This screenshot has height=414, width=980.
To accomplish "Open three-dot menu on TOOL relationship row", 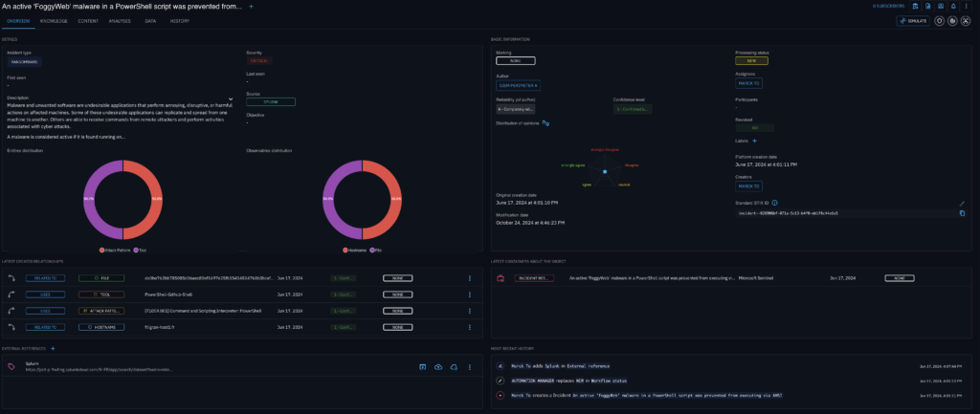I will 470,294.
